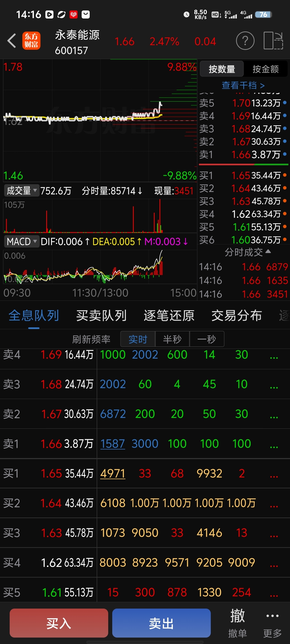Image resolution: width=290 pixels, height=644 pixels.
Task: Tap orange dot beside 买1 35.44万
Action: pos(285,175)
